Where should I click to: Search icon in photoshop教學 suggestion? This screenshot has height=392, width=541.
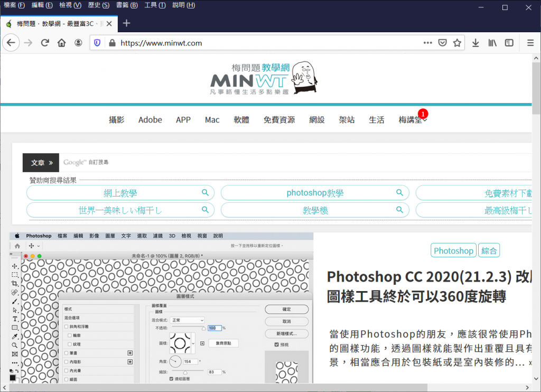pos(399,192)
